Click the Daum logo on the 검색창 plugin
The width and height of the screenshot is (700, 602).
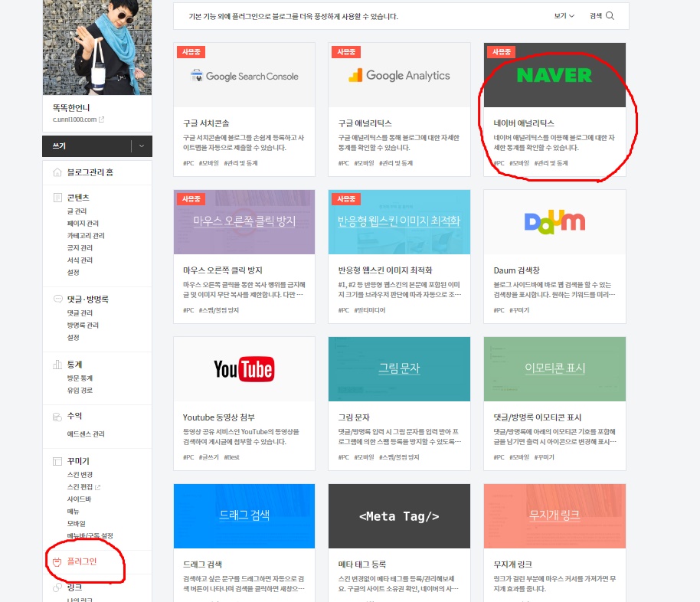tap(554, 221)
